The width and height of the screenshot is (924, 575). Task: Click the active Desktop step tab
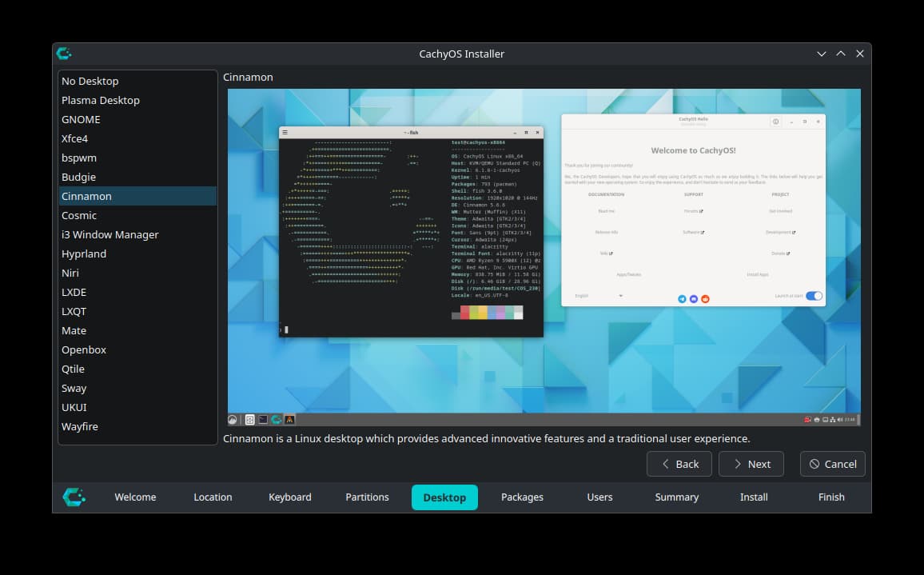tap(444, 497)
